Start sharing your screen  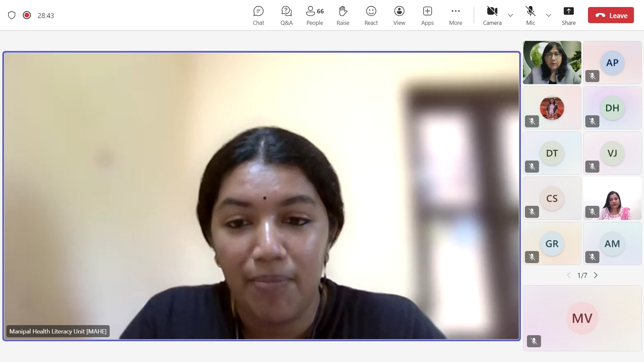point(569,15)
